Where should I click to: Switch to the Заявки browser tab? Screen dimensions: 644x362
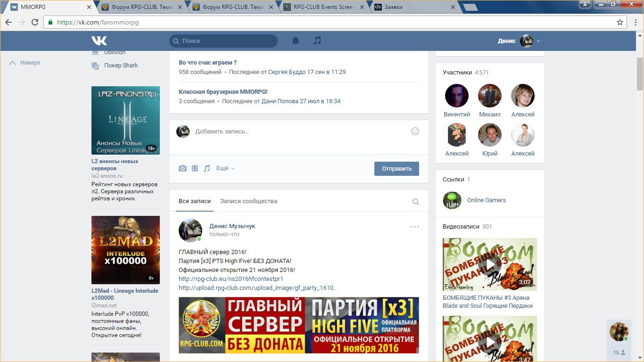415,7
